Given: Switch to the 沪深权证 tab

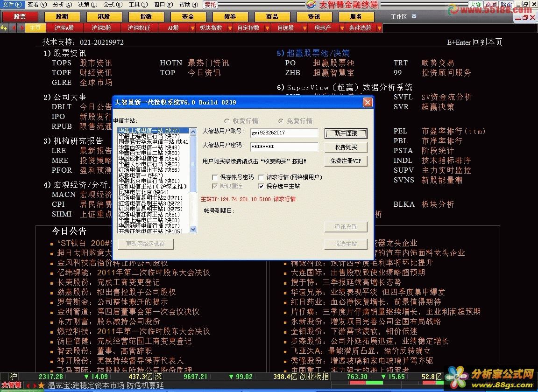Looking at the screenshot, I should tap(139, 28).
